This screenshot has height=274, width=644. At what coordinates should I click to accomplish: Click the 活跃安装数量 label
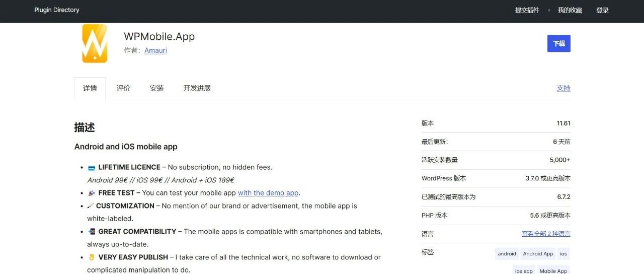point(440,160)
